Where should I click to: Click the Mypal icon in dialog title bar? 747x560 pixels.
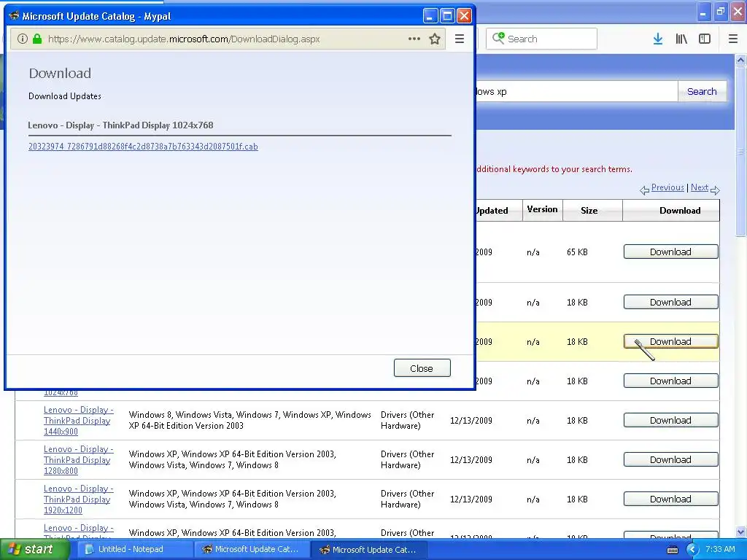(15, 16)
